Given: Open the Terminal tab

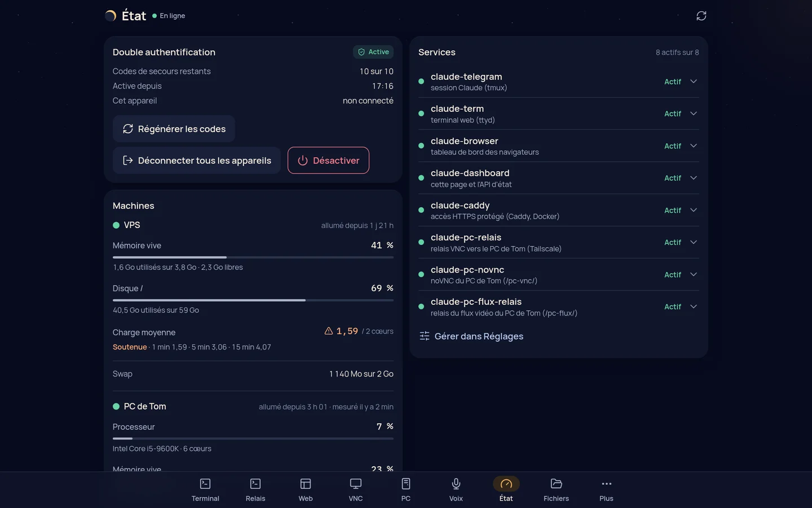Looking at the screenshot, I should (x=205, y=490).
